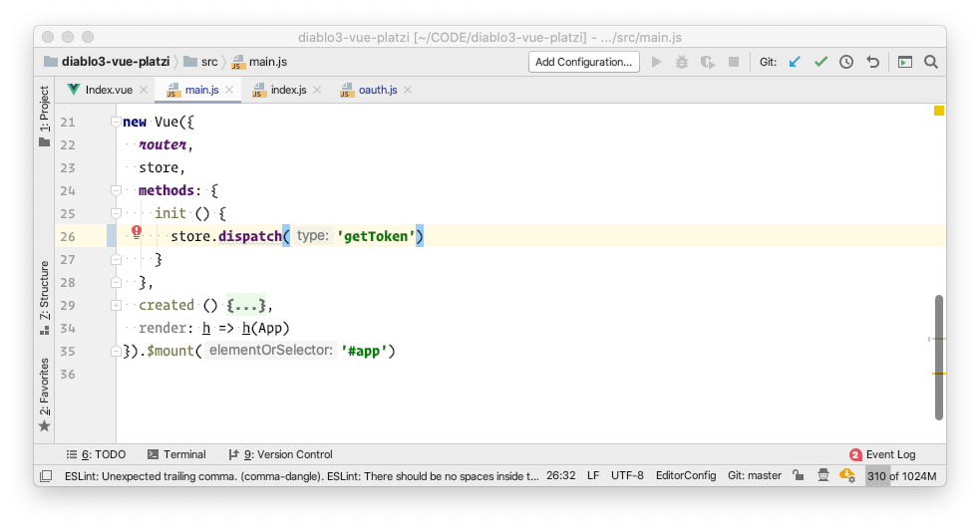This screenshot has width=980, height=528.
Task: Show Git history clock icon
Action: tap(846, 62)
